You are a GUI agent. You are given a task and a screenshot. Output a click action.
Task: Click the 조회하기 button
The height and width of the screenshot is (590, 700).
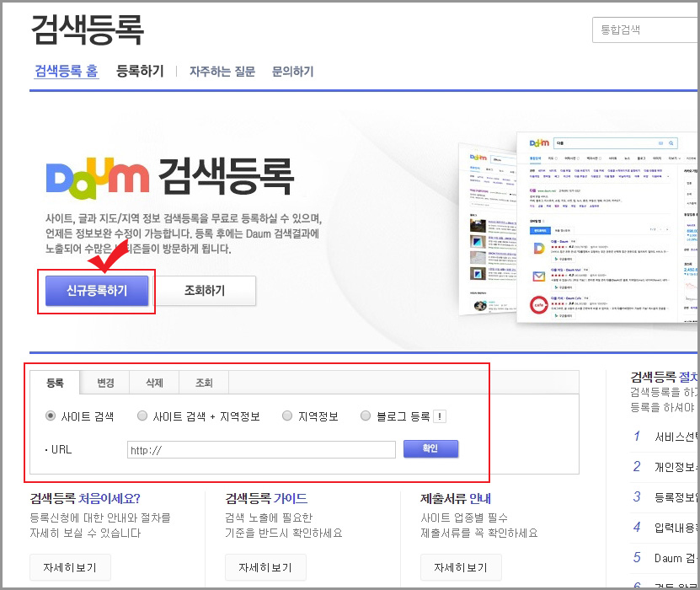click(x=205, y=291)
